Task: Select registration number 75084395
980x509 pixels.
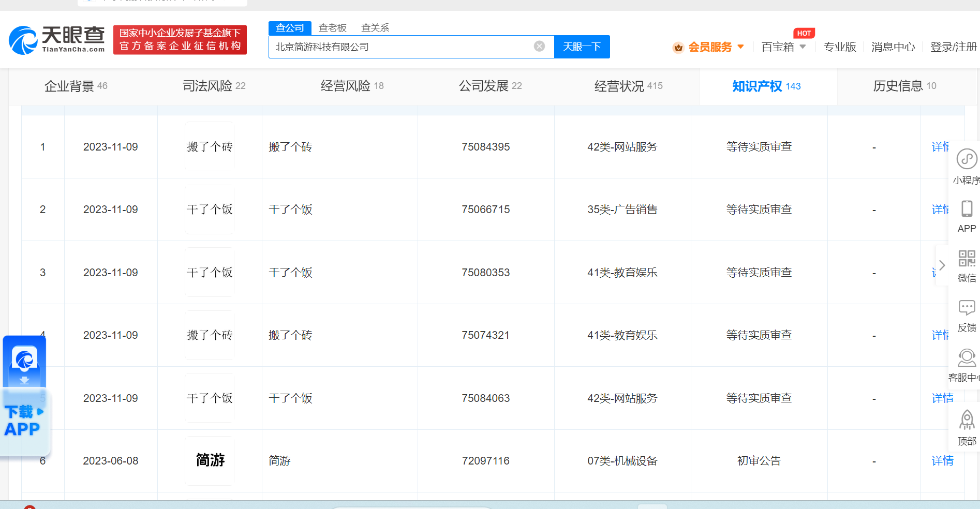Action: (x=486, y=147)
